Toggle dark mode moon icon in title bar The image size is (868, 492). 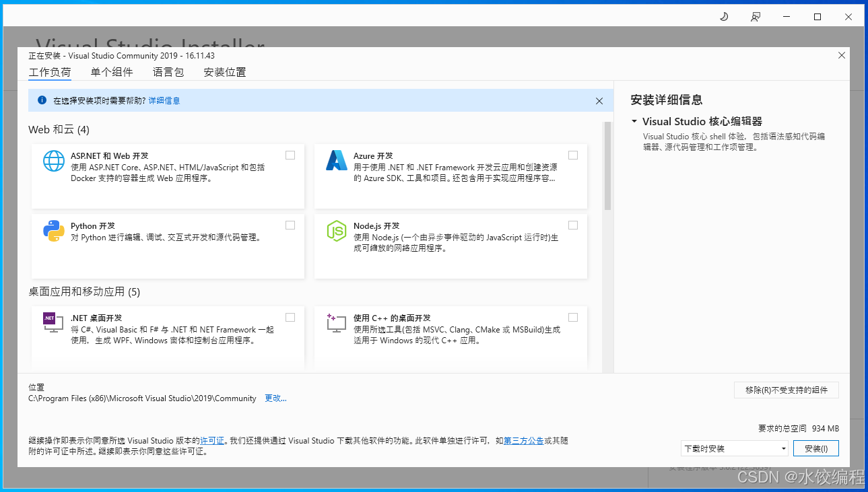coord(724,17)
